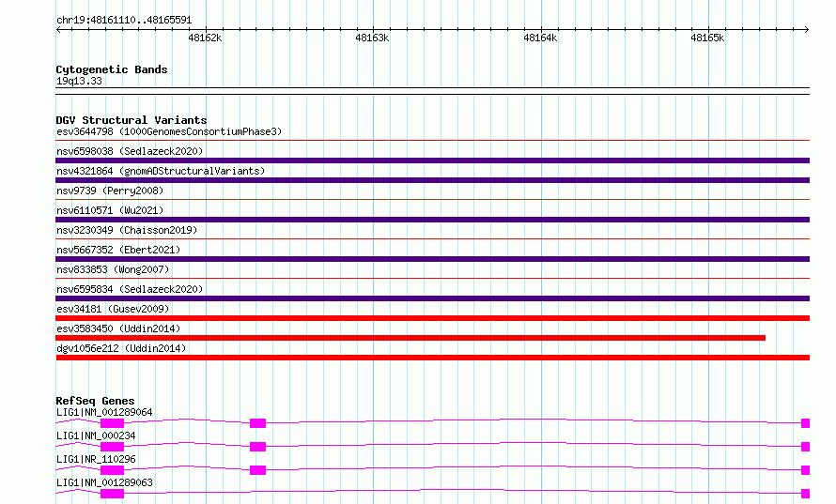
Task: Open variant nsv6595834 (Sedlazeck2020) label
Action: pos(130,289)
